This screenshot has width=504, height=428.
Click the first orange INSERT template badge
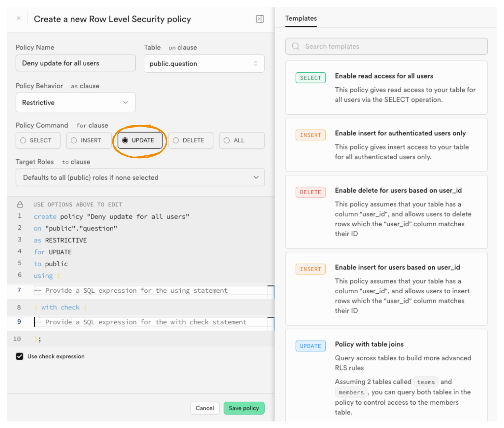310,135
